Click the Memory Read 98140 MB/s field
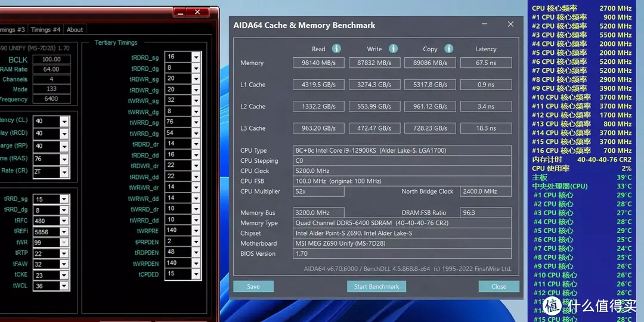This screenshot has height=322, width=644. (318, 63)
